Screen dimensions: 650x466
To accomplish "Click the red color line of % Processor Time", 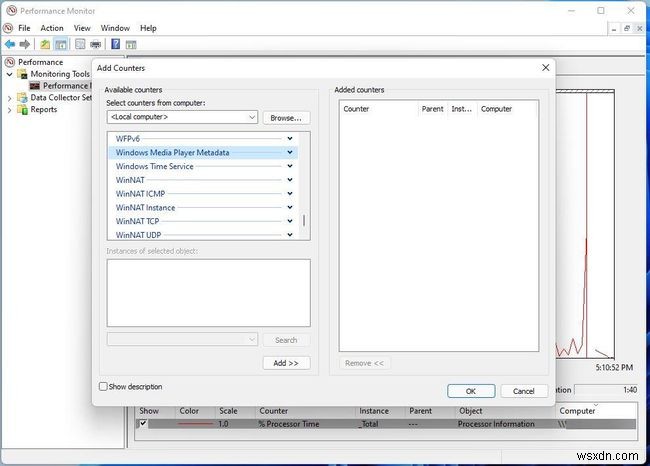I will pos(195,424).
